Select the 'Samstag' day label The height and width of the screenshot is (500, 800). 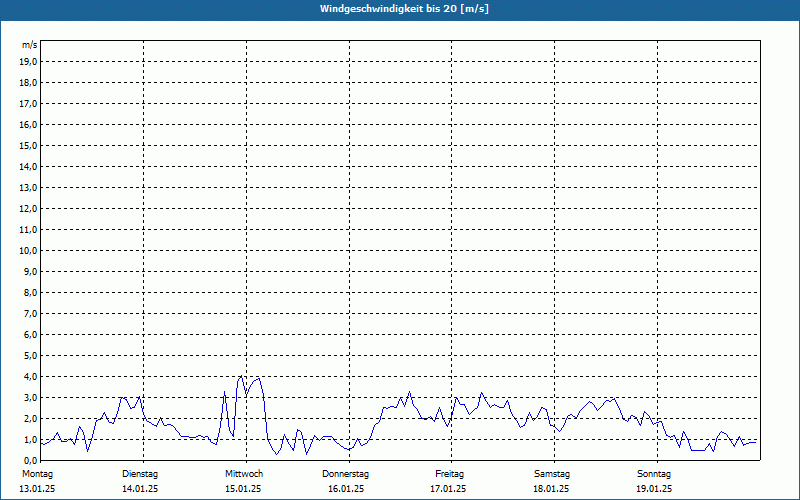[x=552, y=474]
